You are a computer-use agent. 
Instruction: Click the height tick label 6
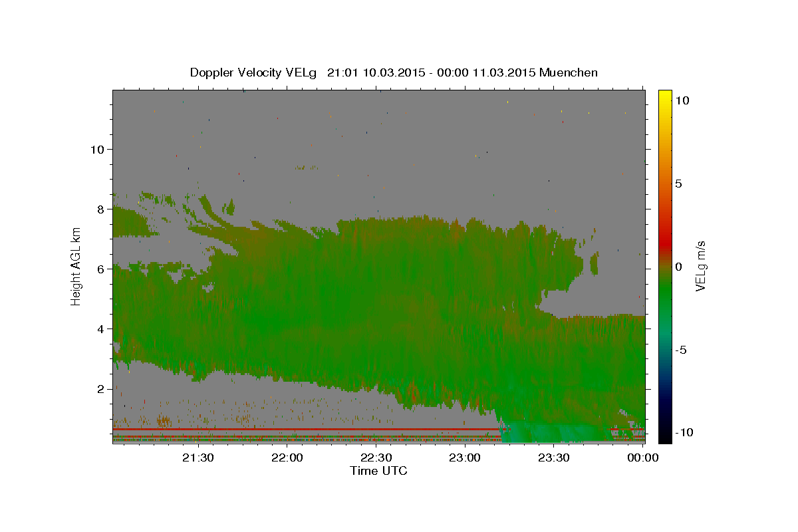coord(102,269)
